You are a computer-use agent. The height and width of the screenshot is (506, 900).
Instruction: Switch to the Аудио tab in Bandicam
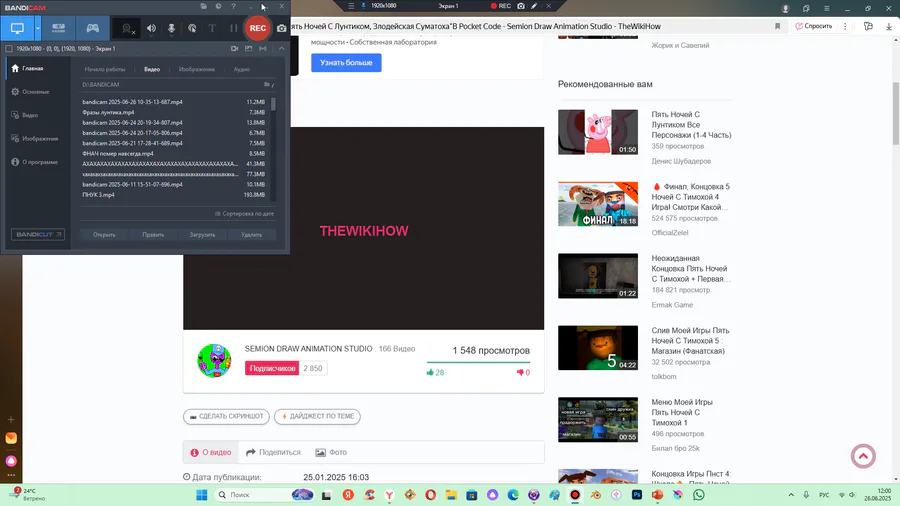(x=242, y=69)
